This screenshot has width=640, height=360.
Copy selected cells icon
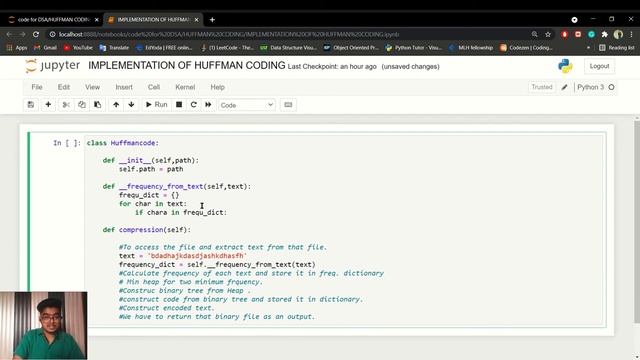click(x=82, y=105)
